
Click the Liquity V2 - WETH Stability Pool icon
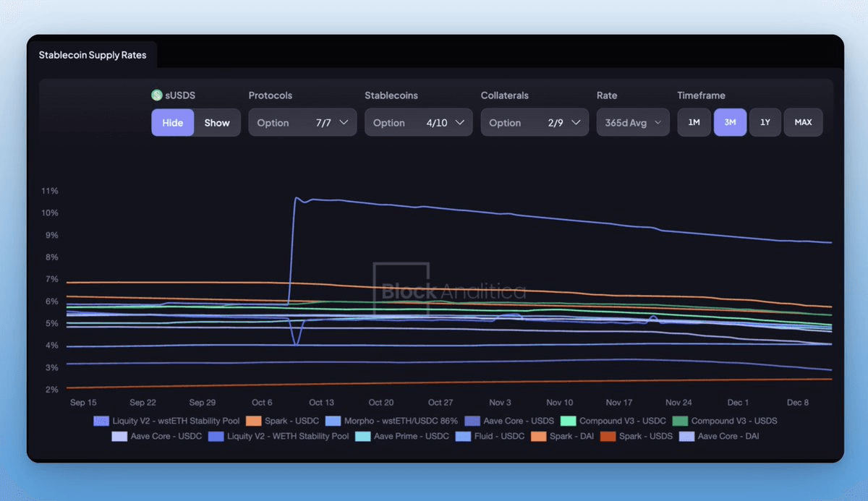(x=216, y=436)
